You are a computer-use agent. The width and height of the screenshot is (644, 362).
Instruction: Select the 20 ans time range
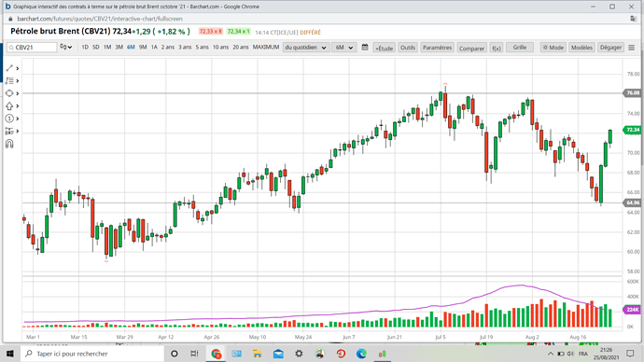pyautogui.click(x=241, y=48)
